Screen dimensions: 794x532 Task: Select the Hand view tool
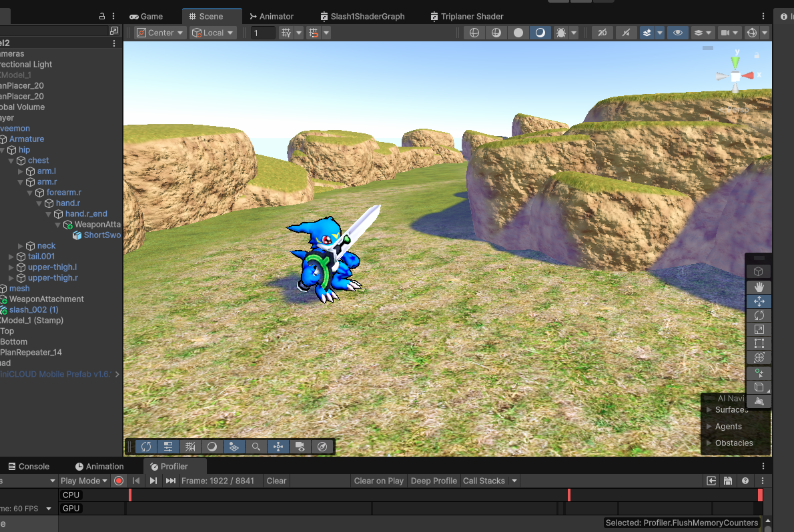click(x=759, y=287)
